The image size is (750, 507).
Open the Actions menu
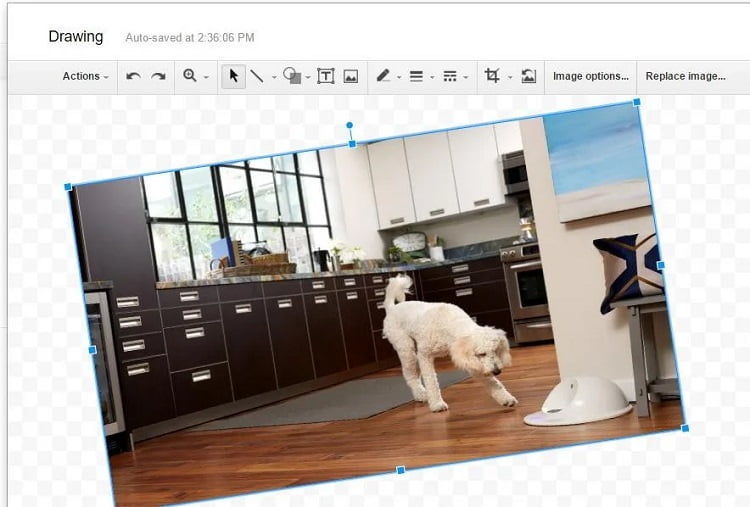click(x=85, y=76)
